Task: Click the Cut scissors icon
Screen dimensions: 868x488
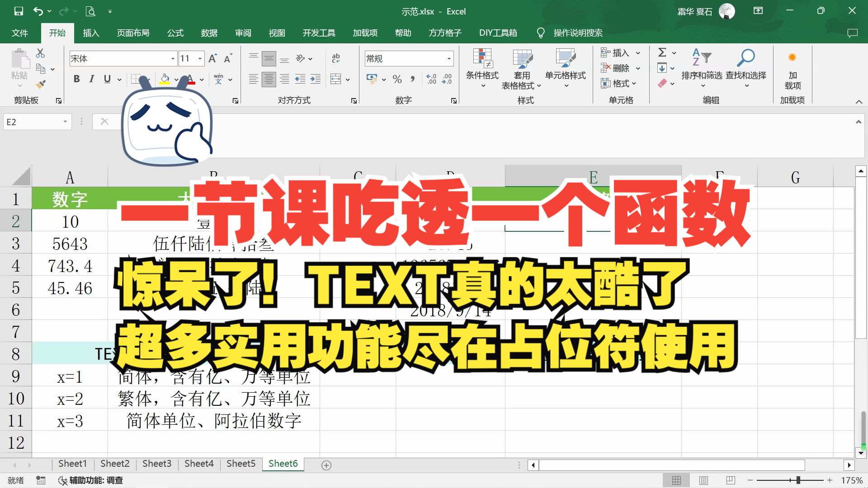Action: pos(40,53)
